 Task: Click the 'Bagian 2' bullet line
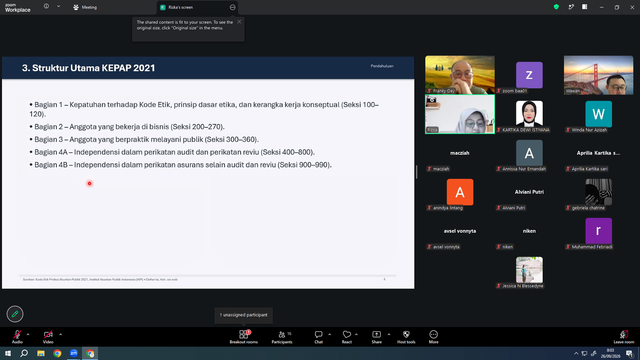tap(127, 127)
